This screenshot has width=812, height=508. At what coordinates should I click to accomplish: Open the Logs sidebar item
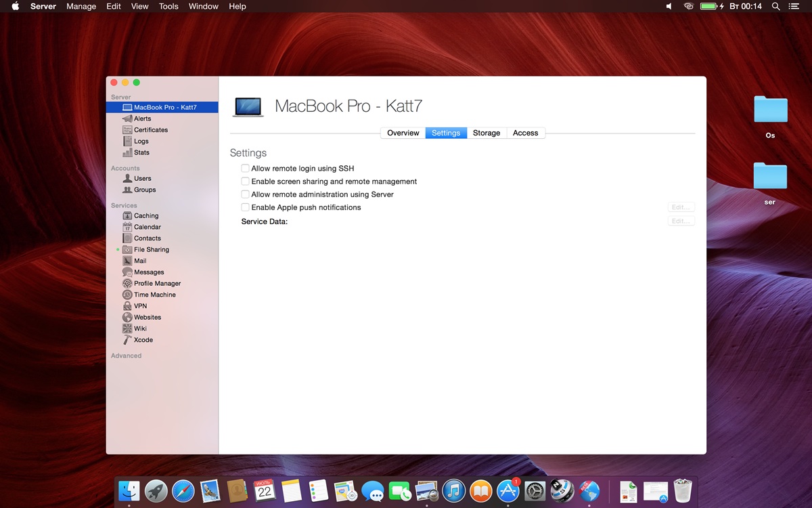136,142
